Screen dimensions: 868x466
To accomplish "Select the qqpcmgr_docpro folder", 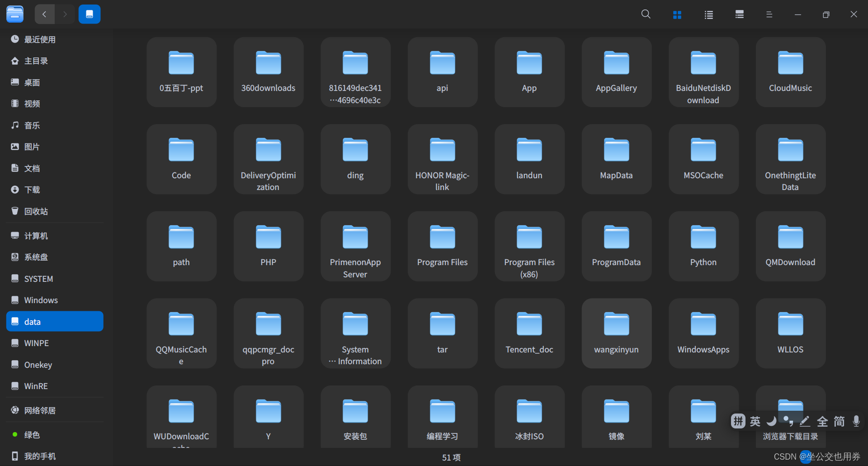I will 269,333.
